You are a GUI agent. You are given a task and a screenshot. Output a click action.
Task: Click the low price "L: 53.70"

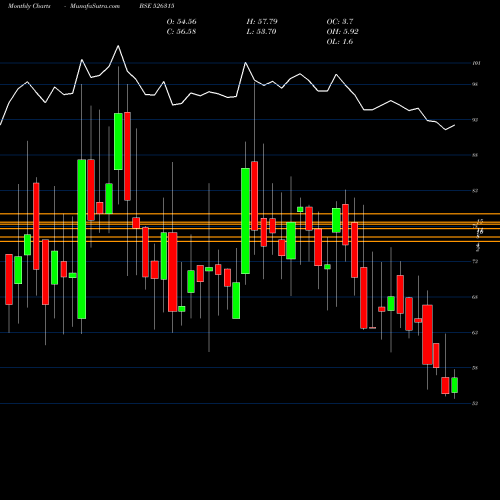tap(261, 32)
